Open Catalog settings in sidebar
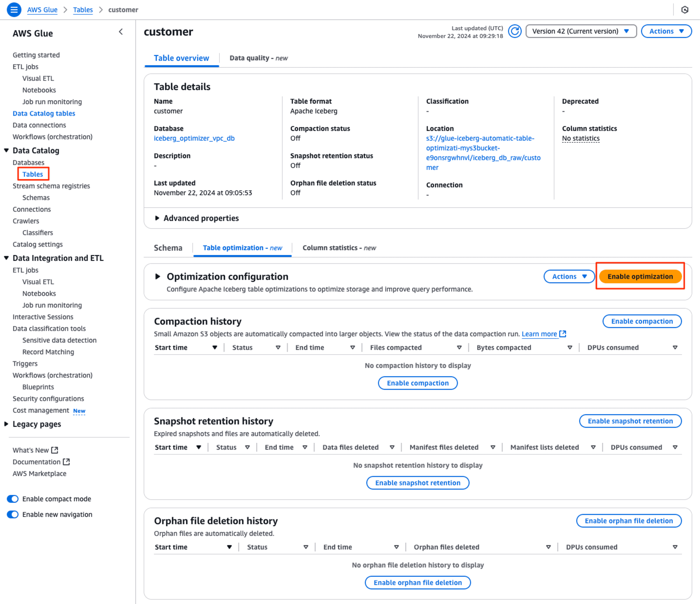 pos(38,244)
